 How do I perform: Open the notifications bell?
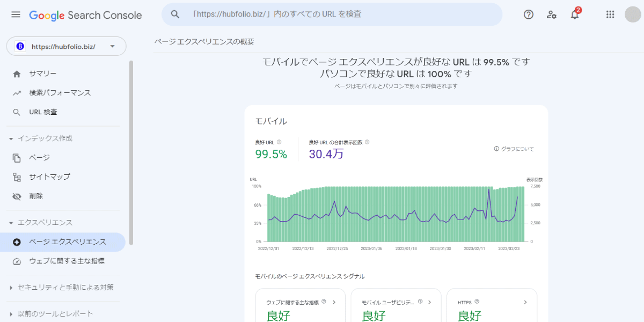click(575, 14)
